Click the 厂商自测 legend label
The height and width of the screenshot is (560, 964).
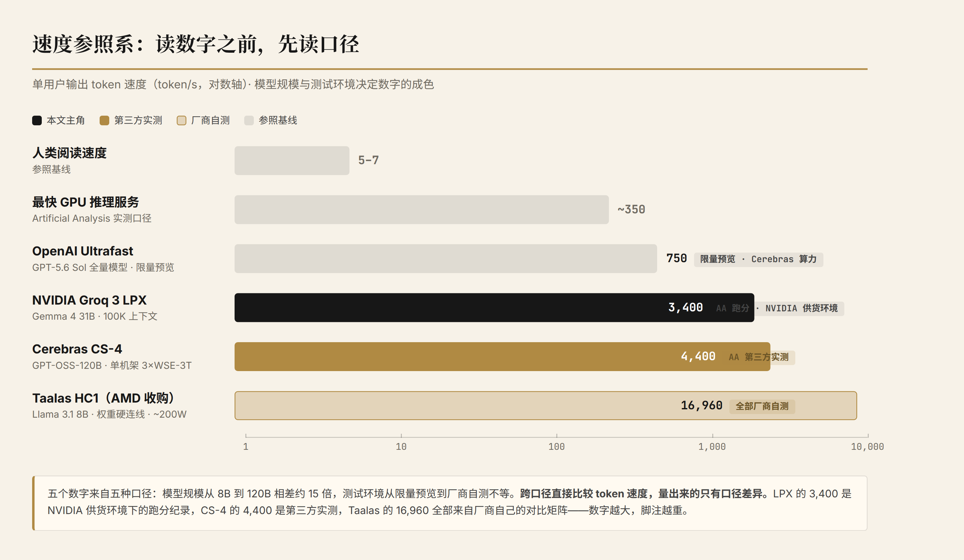[210, 120]
